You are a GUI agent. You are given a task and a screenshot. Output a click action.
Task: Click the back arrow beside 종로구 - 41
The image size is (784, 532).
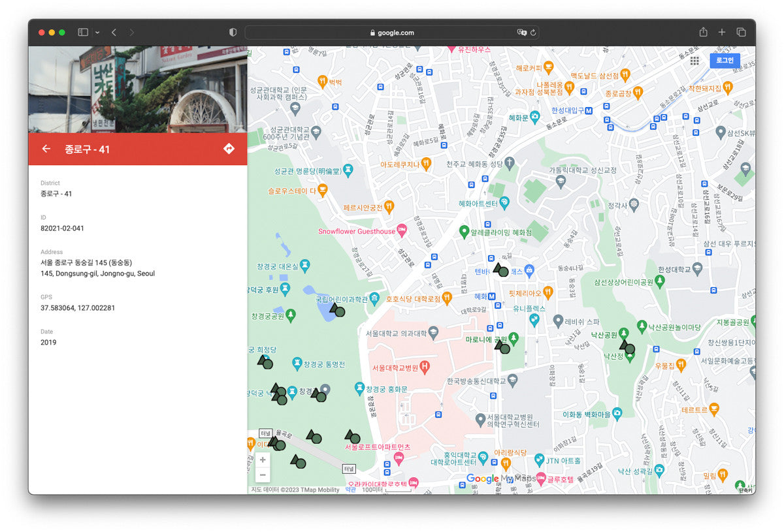coord(46,149)
